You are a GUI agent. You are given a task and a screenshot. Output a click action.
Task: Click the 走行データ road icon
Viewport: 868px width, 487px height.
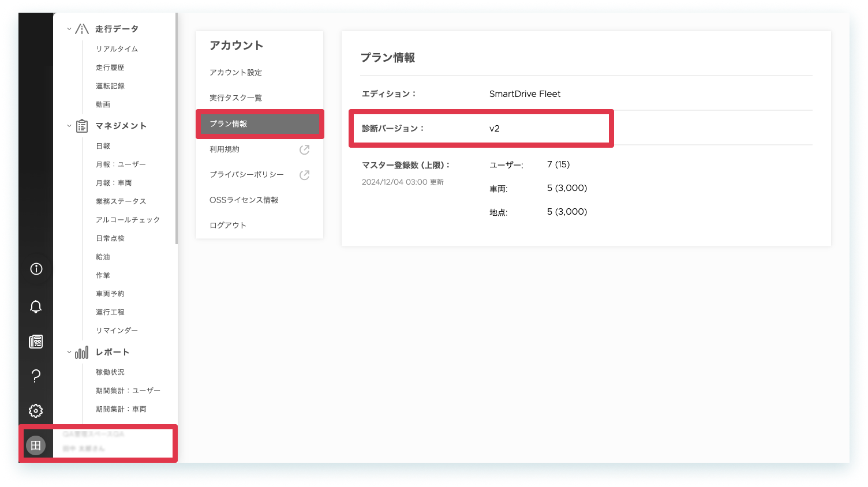82,29
